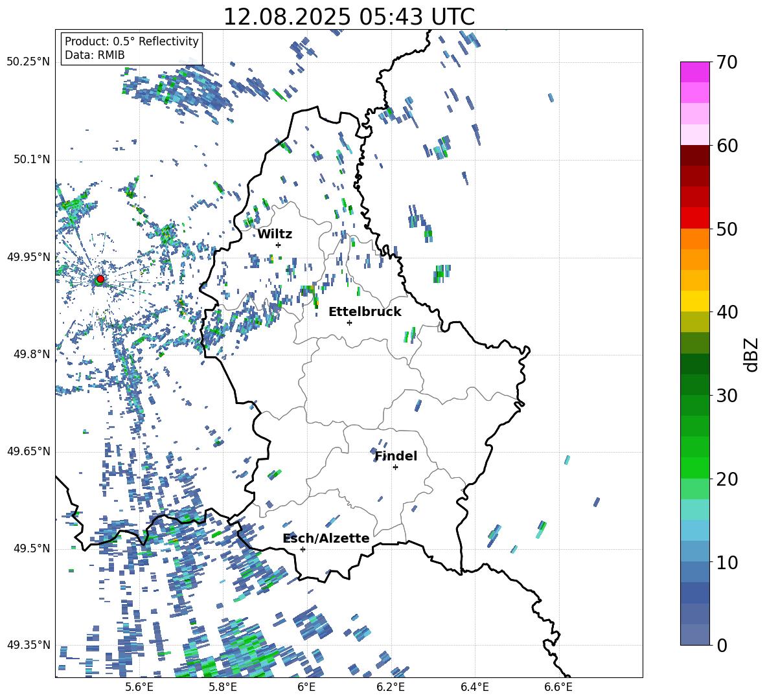The height and width of the screenshot is (700, 767).
Task: Click the colorbar tick value 20
Action: (727, 479)
